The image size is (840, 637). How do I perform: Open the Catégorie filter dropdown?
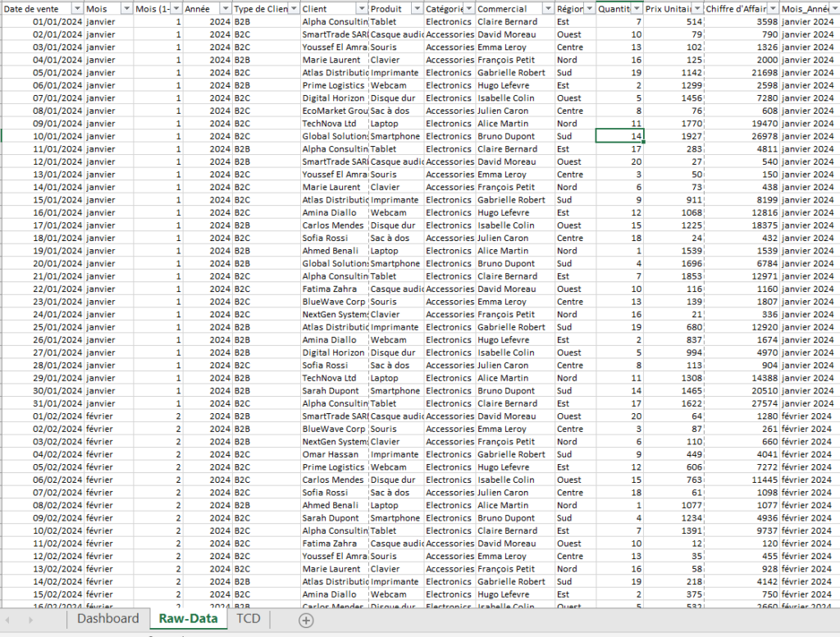click(x=468, y=9)
